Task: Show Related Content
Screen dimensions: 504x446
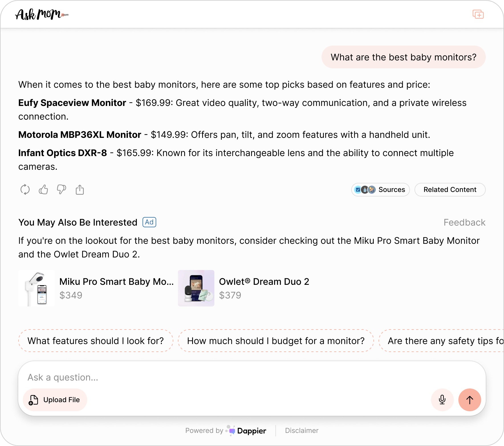Action: [x=450, y=190]
